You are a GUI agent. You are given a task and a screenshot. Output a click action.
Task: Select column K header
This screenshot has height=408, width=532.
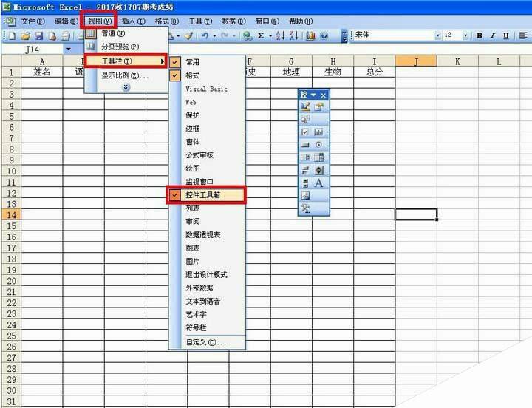click(457, 61)
